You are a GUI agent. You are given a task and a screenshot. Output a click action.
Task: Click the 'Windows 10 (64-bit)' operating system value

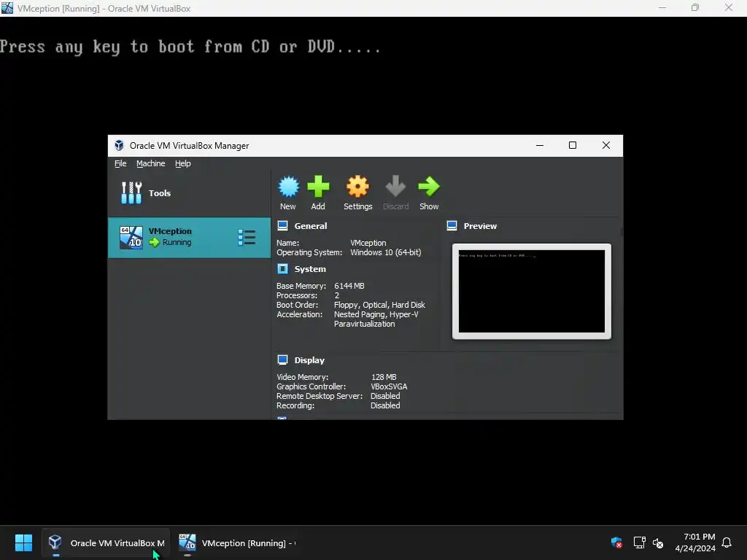[385, 252]
